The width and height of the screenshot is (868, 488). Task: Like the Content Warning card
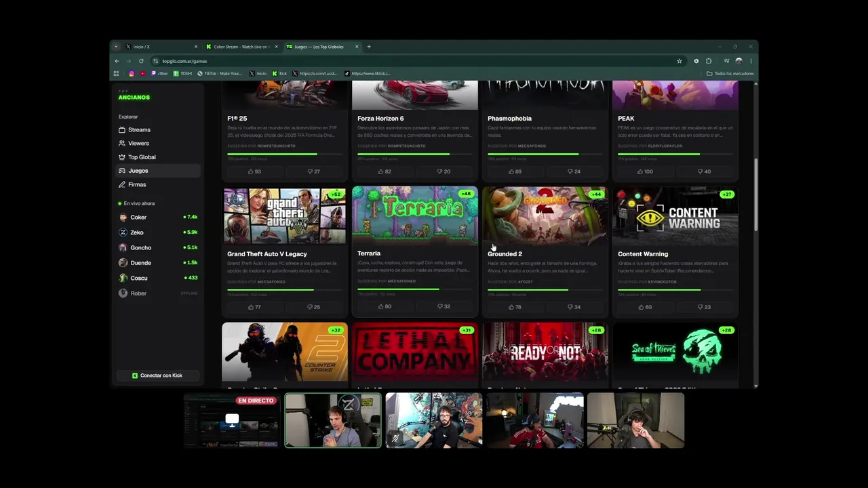click(x=645, y=307)
